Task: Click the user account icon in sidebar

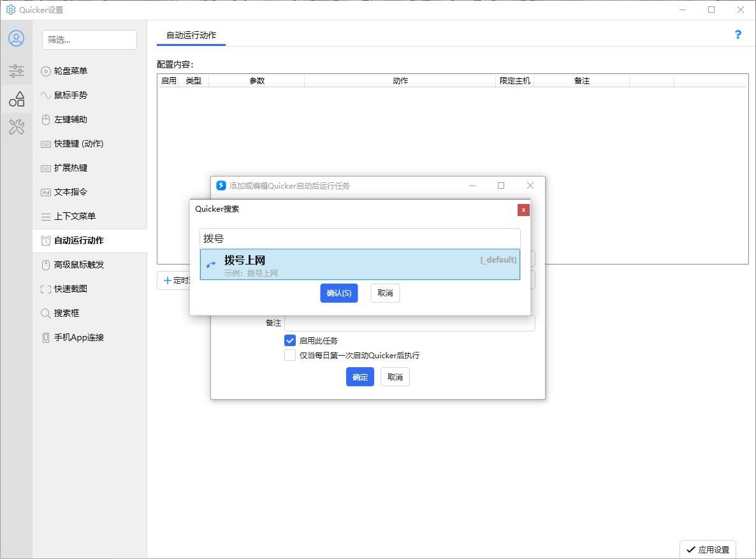Action: point(17,38)
